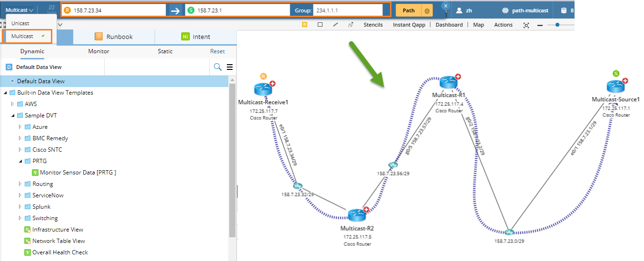Click the Group address input field

click(x=347, y=10)
